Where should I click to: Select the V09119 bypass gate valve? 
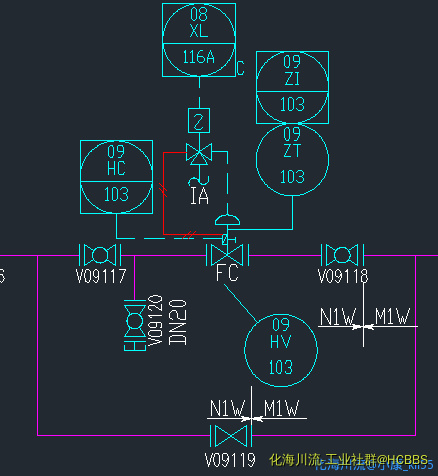231,435
